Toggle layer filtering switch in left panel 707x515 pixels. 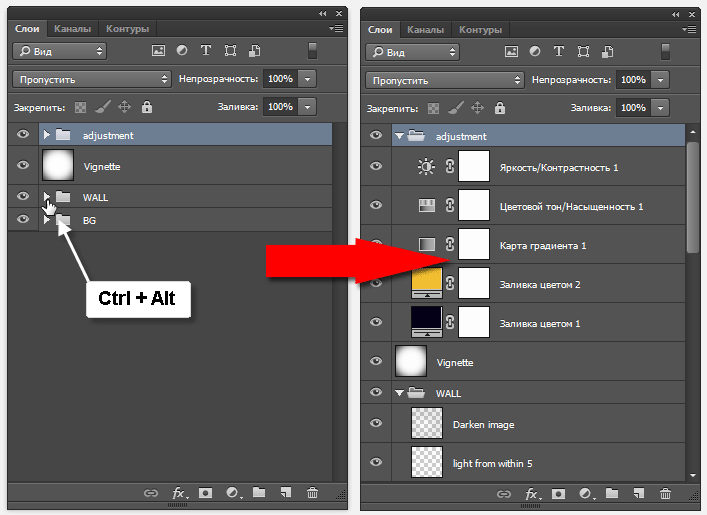click(312, 51)
